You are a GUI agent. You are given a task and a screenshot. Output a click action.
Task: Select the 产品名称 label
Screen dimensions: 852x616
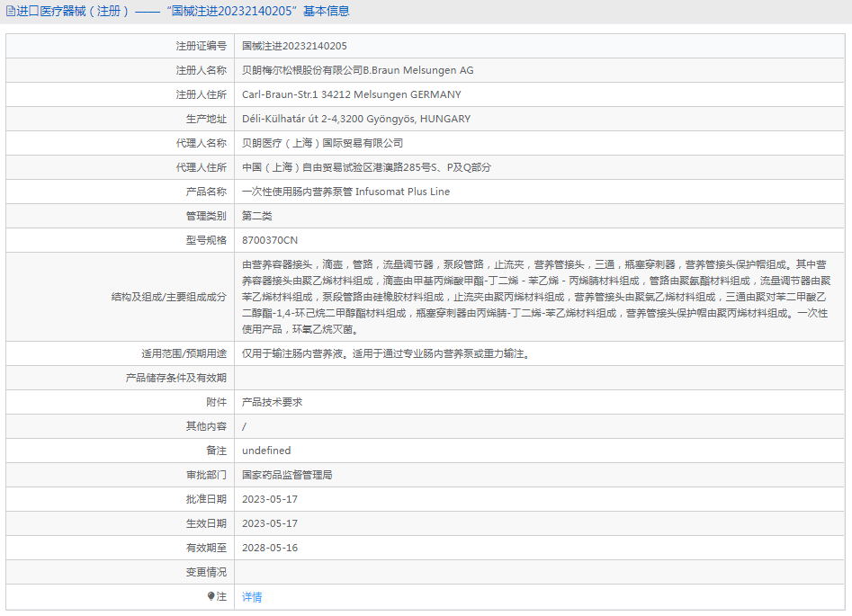(x=206, y=192)
